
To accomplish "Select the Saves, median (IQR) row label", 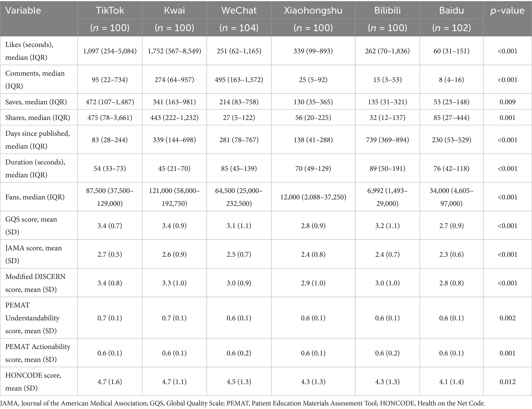I will click(36, 102).
